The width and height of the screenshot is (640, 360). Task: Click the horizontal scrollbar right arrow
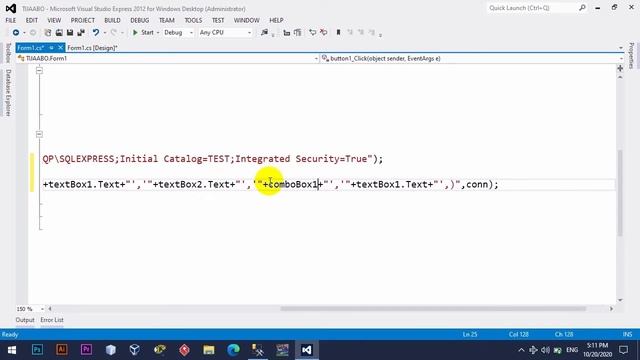click(611, 309)
